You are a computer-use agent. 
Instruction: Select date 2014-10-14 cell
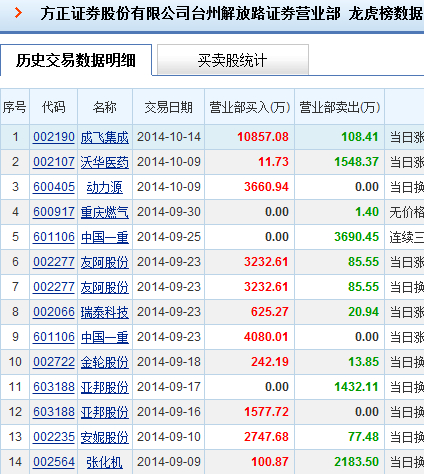(169, 137)
